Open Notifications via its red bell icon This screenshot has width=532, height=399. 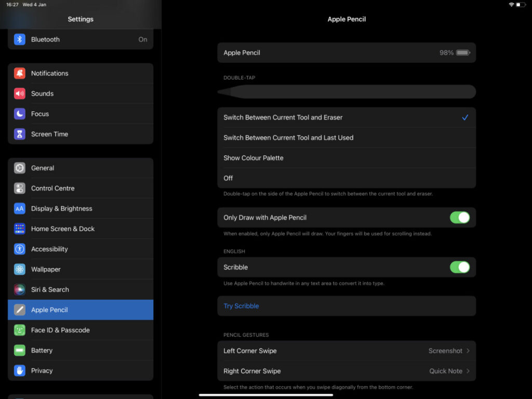coord(20,73)
